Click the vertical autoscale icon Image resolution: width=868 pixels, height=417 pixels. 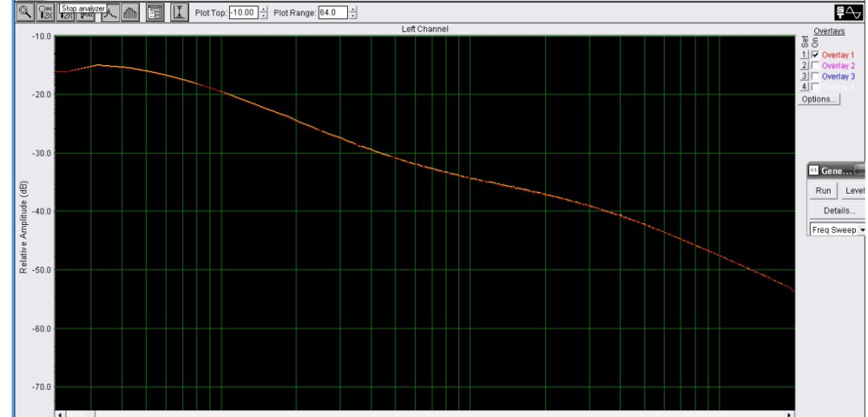pos(180,13)
